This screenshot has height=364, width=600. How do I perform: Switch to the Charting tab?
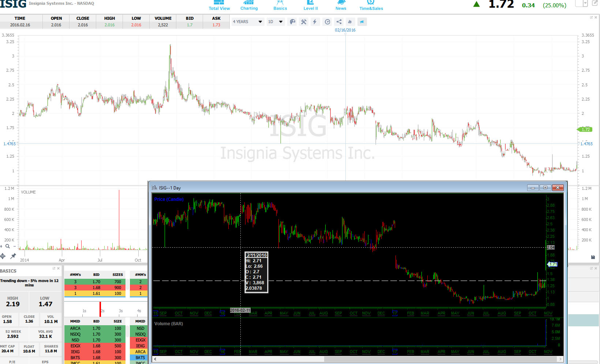point(249,5)
